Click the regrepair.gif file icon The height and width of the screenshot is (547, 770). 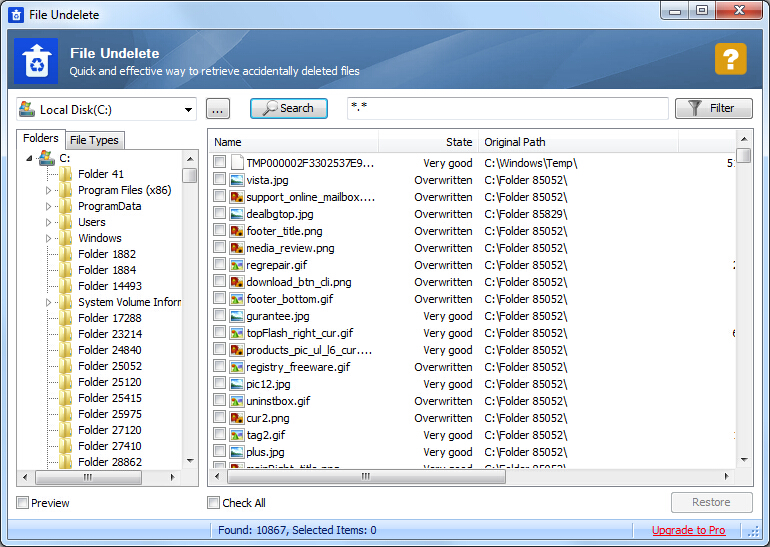(237, 265)
